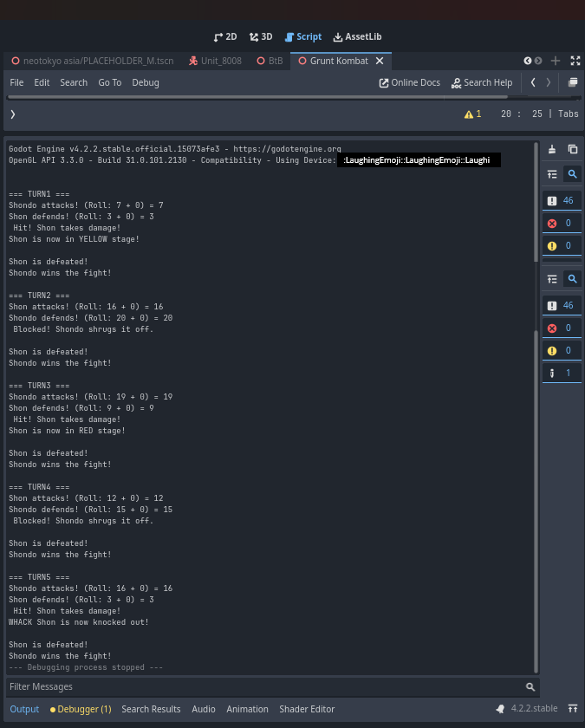The height and width of the screenshot is (728, 585).
Task: Go to next edited script arrow
Action: 549,82
